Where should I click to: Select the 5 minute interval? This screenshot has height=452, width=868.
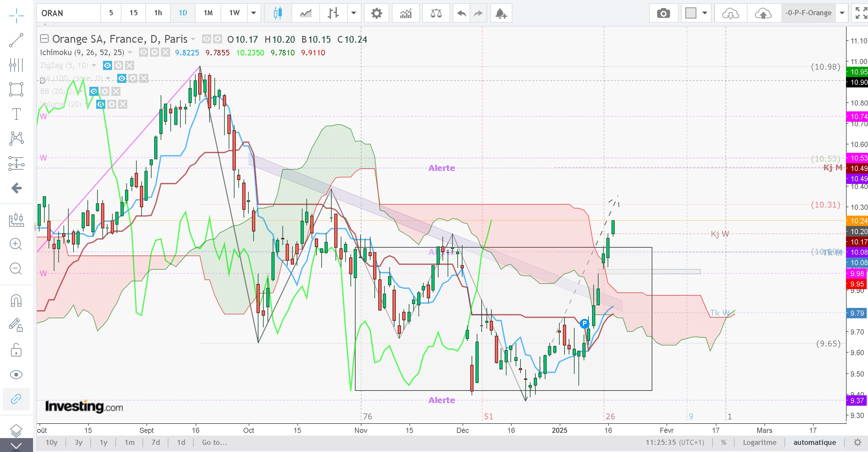point(111,13)
